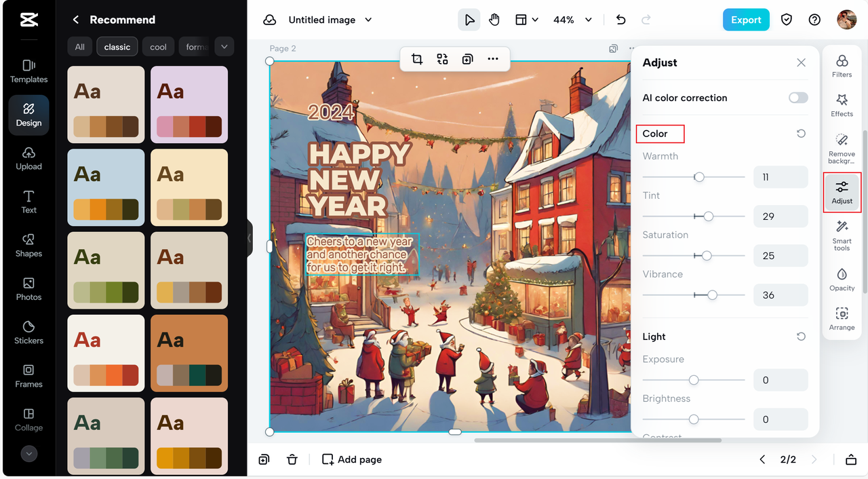
Task: Select the classic style filter
Action: 117,47
